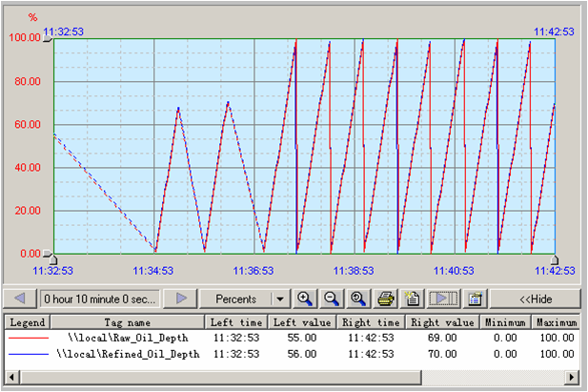
Task: Click the 20.00 value axis label
Action: coord(28,211)
